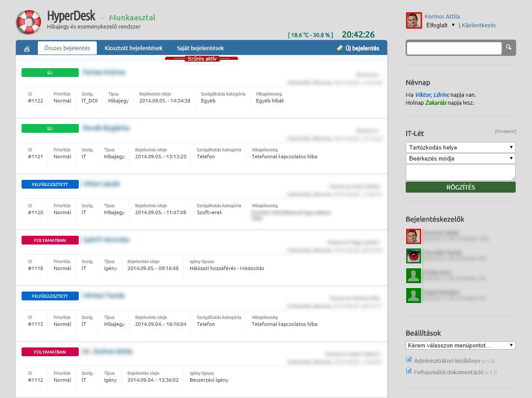This screenshot has width=532, height=398.
Task: Select the red eye avatar handler
Action: (413, 256)
